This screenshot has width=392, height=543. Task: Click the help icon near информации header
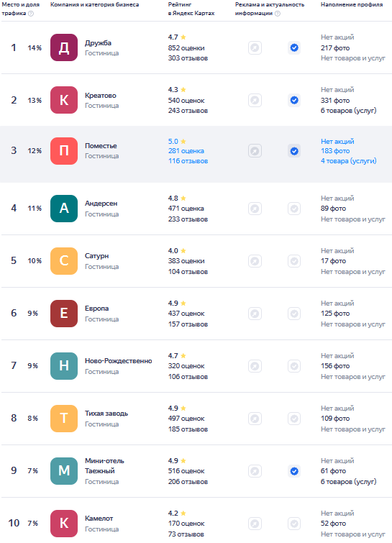click(x=278, y=14)
